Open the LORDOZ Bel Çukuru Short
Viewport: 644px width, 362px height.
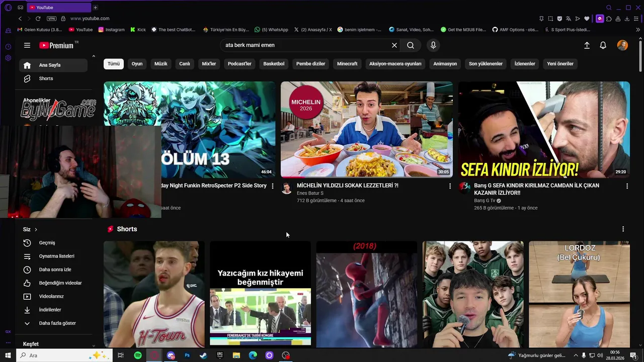[x=579, y=294]
